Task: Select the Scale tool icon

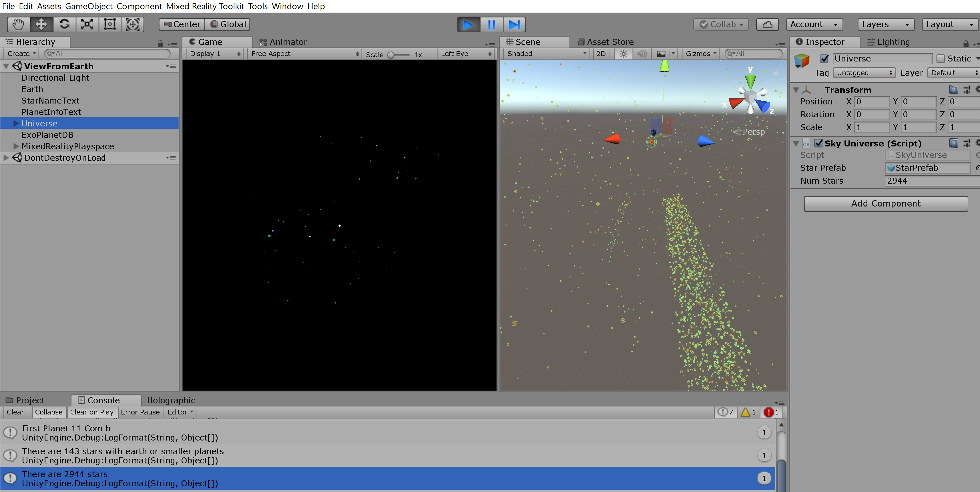Action: (x=87, y=24)
